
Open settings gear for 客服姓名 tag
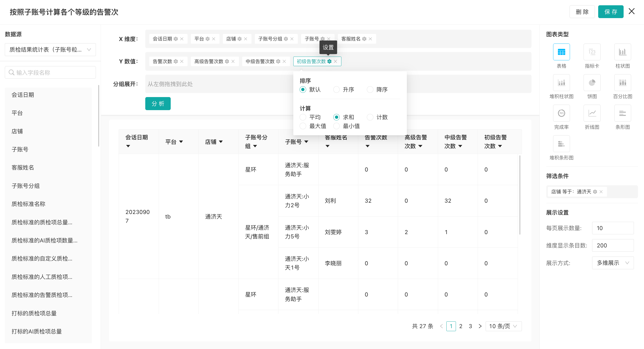pyautogui.click(x=364, y=39)
